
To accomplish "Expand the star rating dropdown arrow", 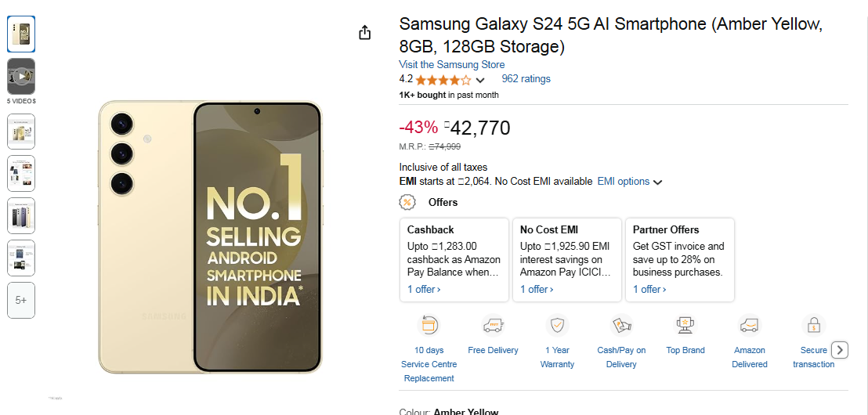I will tap(480, 80).
